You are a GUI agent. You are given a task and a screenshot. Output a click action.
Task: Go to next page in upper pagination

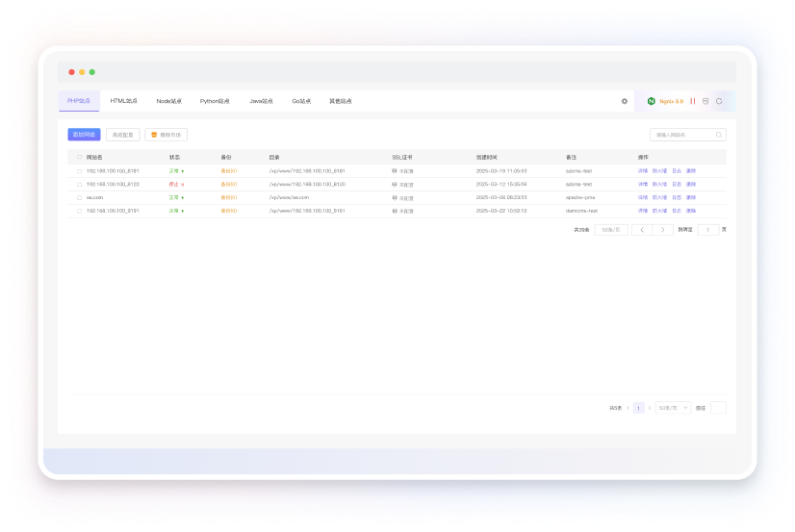[x=663, y=230]
